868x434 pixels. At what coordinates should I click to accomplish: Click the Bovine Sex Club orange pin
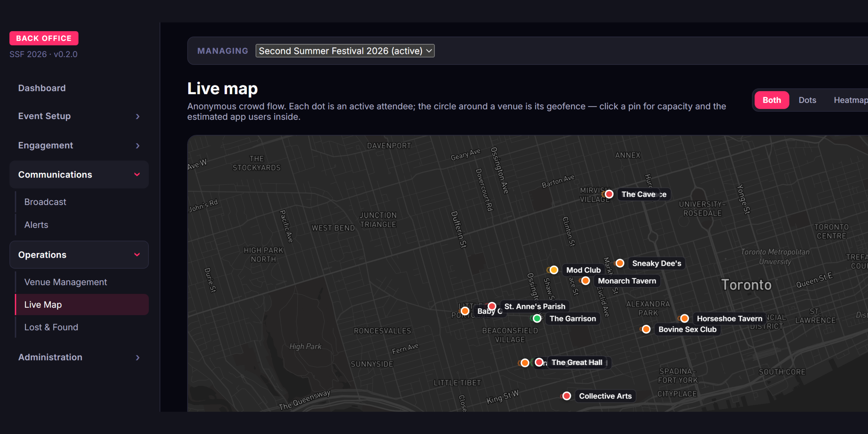pyautogui.click(x=646, y=329)
